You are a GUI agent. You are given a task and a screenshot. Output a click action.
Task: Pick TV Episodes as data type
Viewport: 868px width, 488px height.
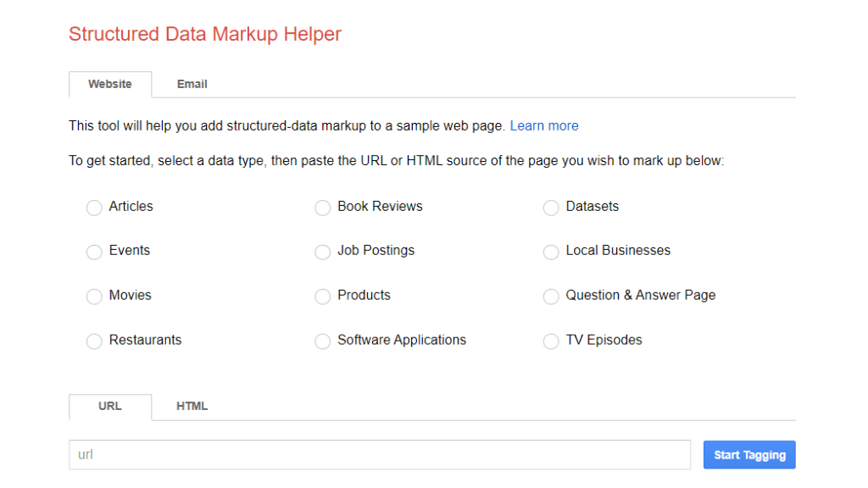pos(551,341)
